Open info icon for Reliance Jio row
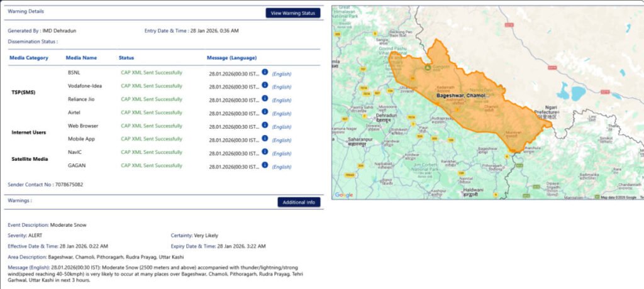 point(265,99)
